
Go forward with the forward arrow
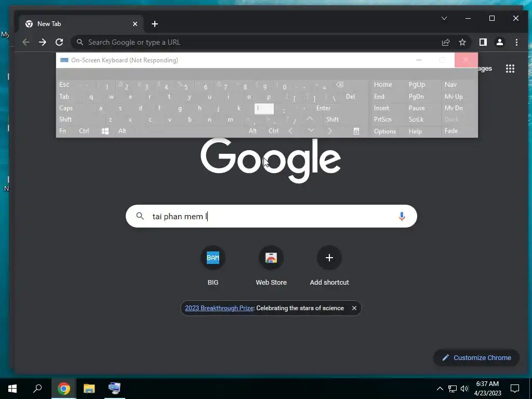(x=43, y=42)
